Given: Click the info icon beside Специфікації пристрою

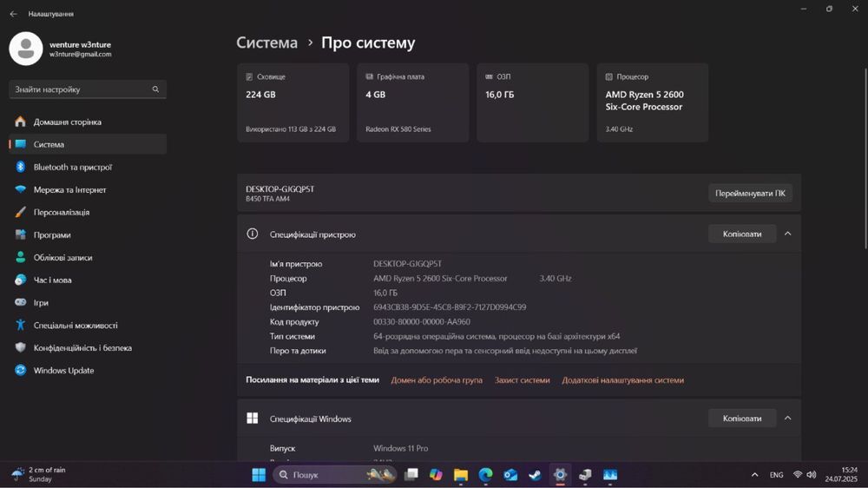Looking at the screenshot, I should (253, 234).
